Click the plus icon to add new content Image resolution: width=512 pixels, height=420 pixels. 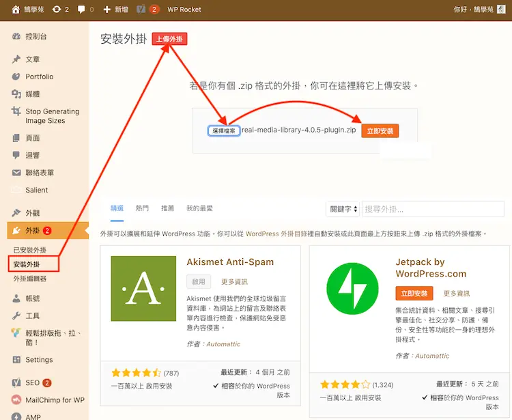(x=106, y=10)
